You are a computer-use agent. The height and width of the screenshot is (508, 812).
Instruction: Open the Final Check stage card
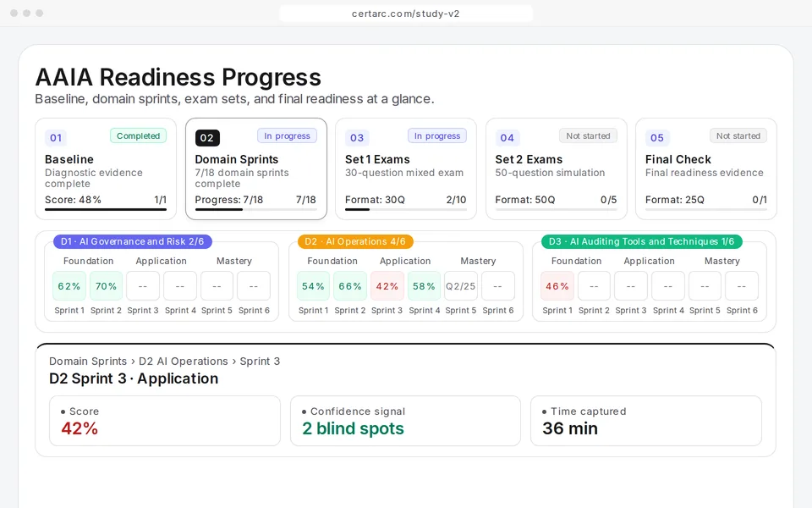pos(706,169)
